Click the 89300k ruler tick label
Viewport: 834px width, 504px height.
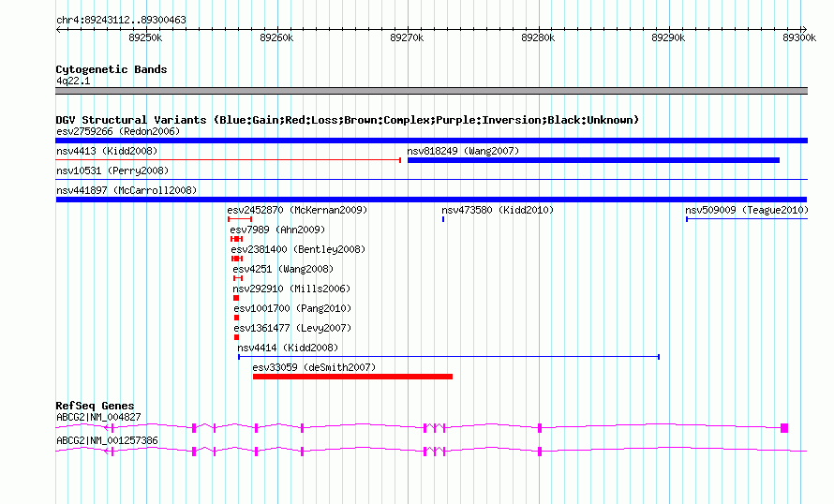click(799, 37)
